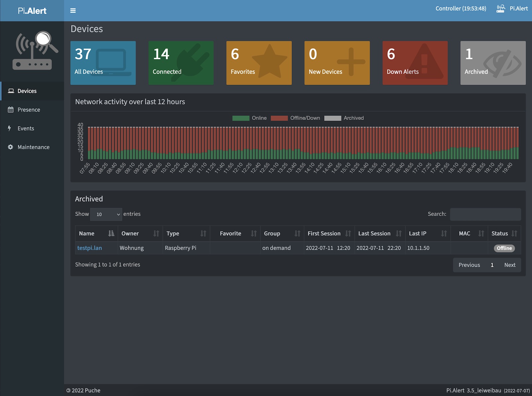532x396 pixels.
Task: Open All Devices laptop tile
Action: tap(103, 63)
